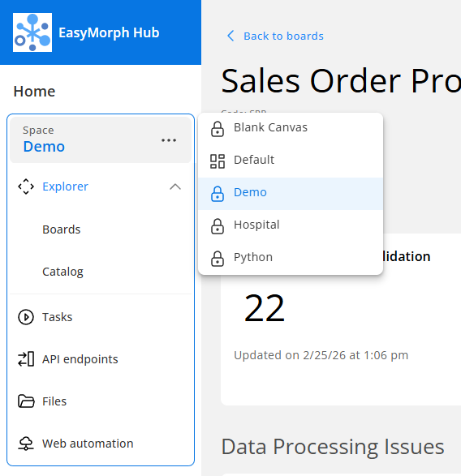Go back to boards

pyautogui.click(x=283, y=36)
